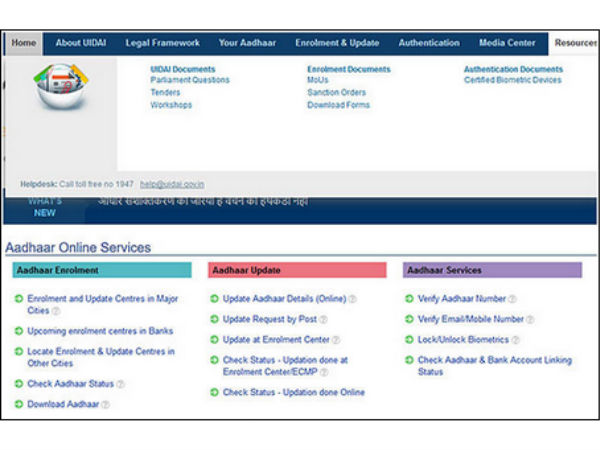Switch to the Media Center tab
The width and height of the screenshot is (600, 450).
coord(507,43)
